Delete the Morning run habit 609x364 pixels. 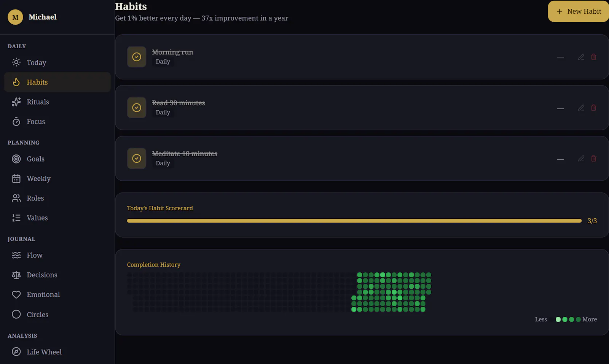[593, 57]
